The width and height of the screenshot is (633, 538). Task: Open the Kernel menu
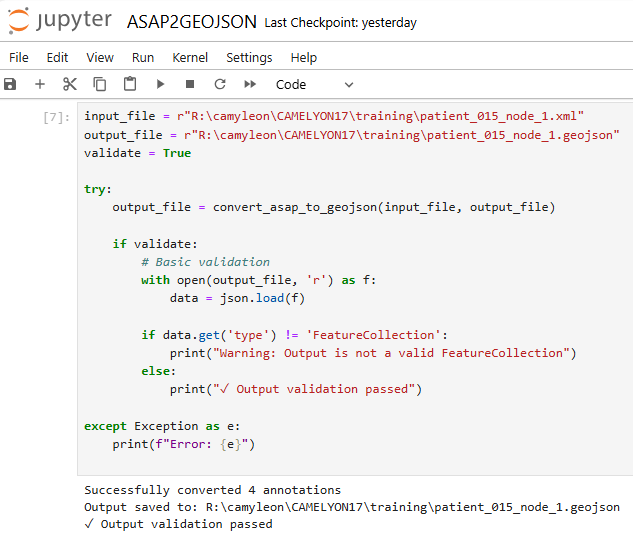coord(190,58)
